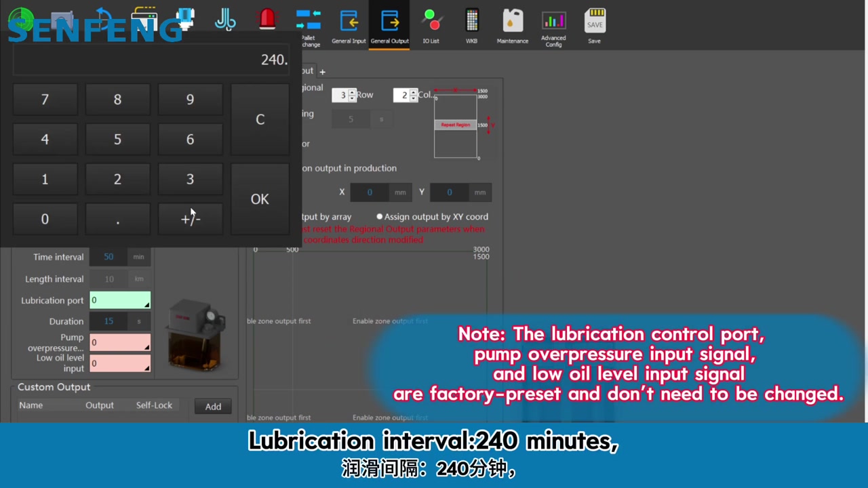Click the Save icon in toolbar

coord(594,26)
